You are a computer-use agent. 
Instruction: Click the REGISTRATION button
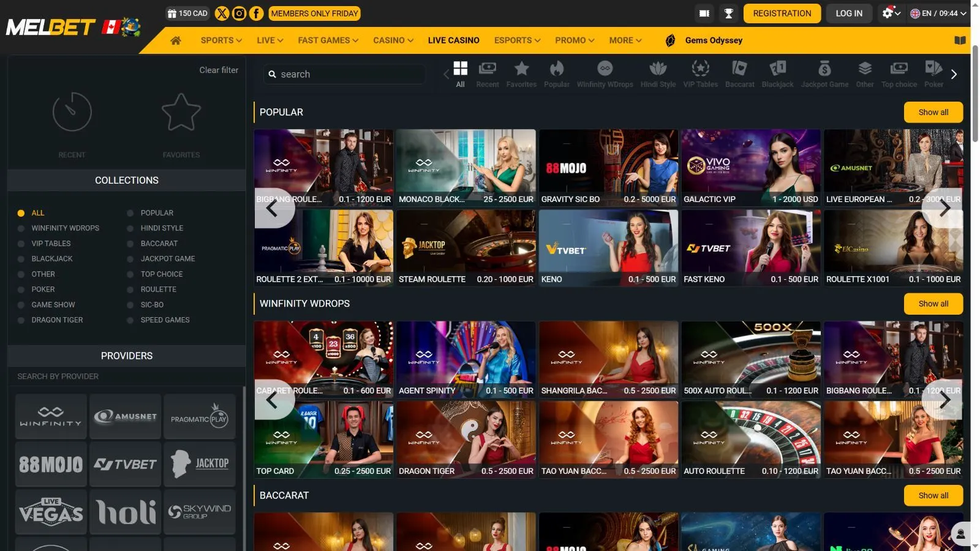coord(782,13)
